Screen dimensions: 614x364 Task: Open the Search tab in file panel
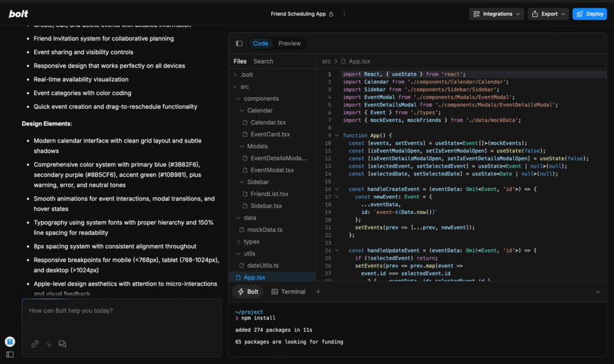click(263, 61)
